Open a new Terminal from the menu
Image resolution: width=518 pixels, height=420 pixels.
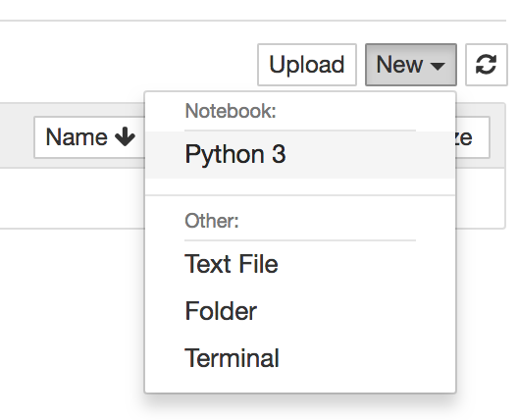pyautogui.click(x=300, y=358)
